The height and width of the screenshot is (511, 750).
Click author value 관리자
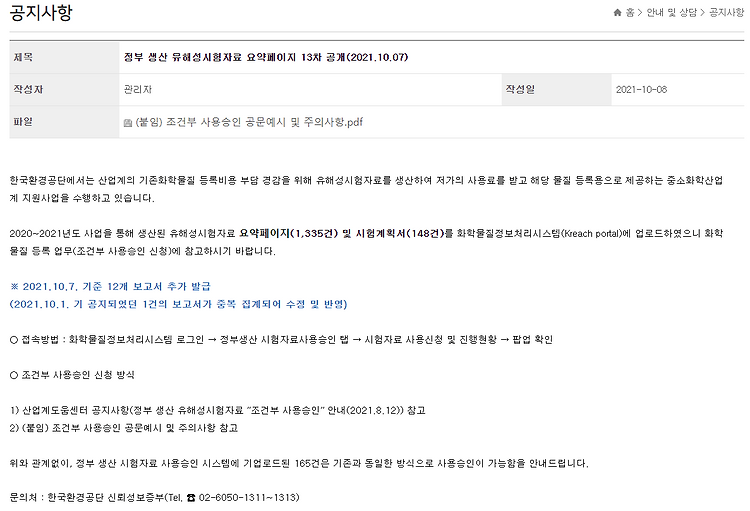coord(138,89)
